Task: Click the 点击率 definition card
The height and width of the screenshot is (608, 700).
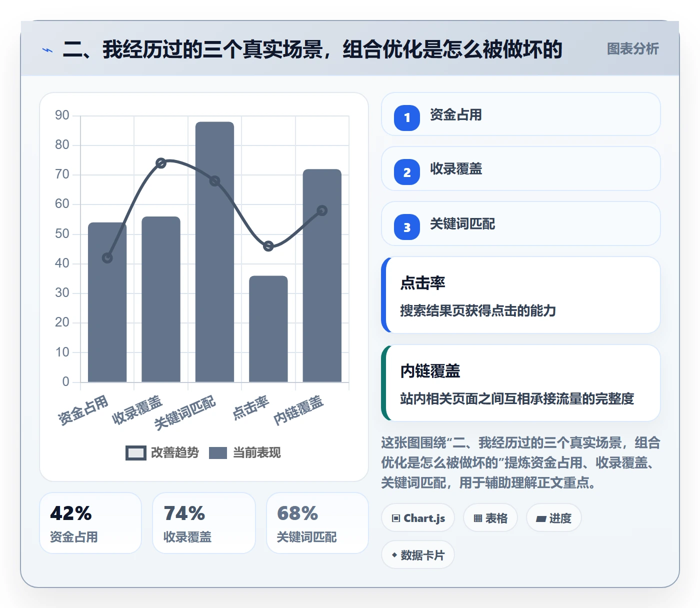Action: tap(521, 295)
